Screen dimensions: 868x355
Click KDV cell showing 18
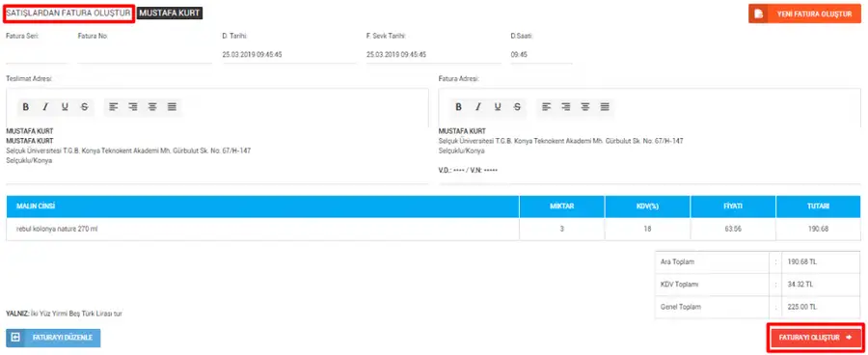648,229
